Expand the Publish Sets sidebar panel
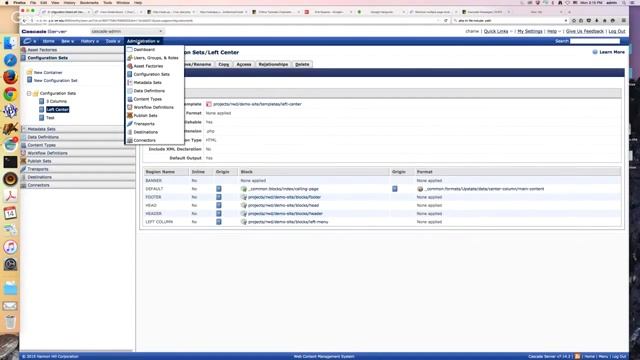The height and width of the screenshot is (360, 640). 78,161
